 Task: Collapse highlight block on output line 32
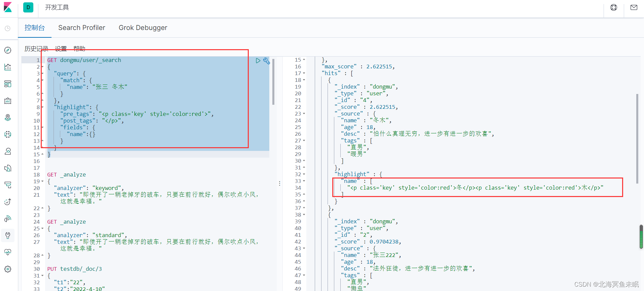(304, 174)
